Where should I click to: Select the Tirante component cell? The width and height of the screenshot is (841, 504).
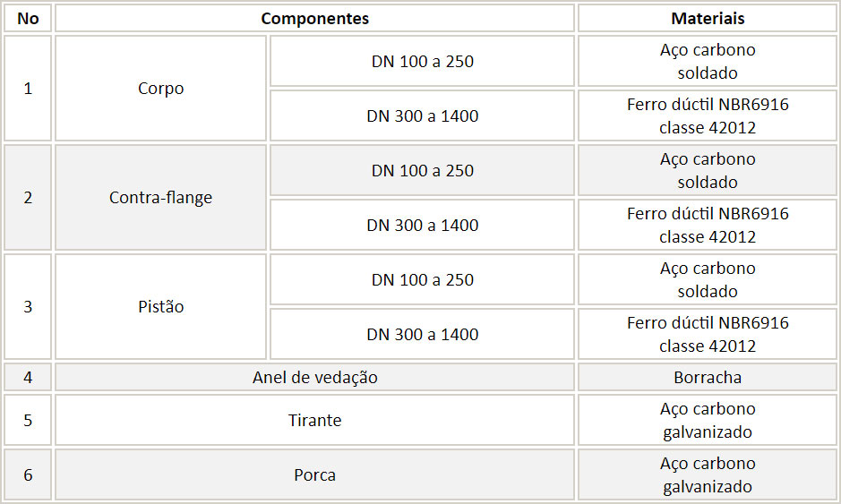pos(315,421)
